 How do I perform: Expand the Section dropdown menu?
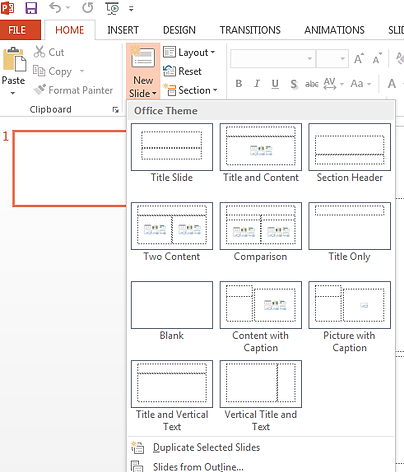pyautogui.click(x=190, y=90)
